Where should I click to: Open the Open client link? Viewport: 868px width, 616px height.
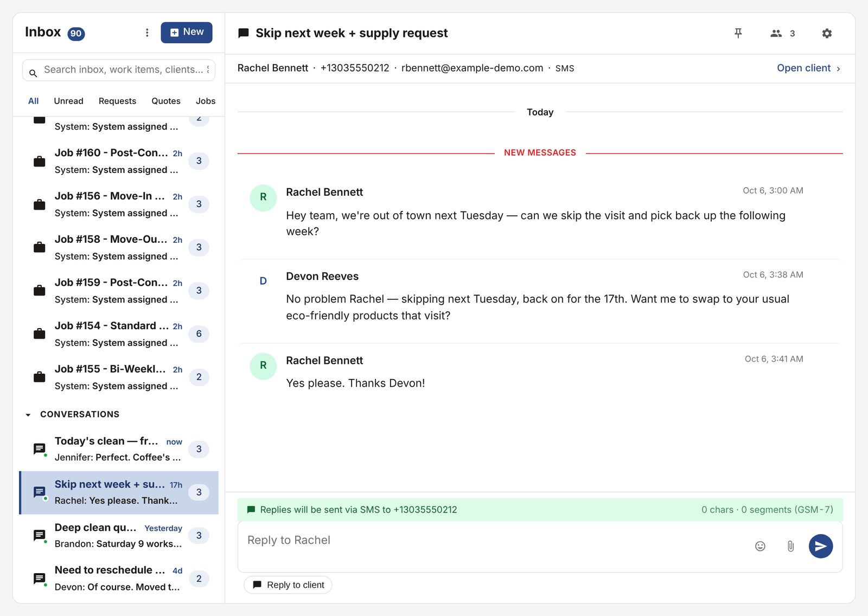pos(808,68)
